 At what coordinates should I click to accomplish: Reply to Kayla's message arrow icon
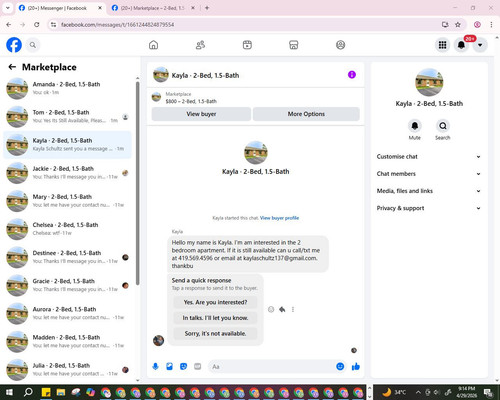[x=282, y=310]
